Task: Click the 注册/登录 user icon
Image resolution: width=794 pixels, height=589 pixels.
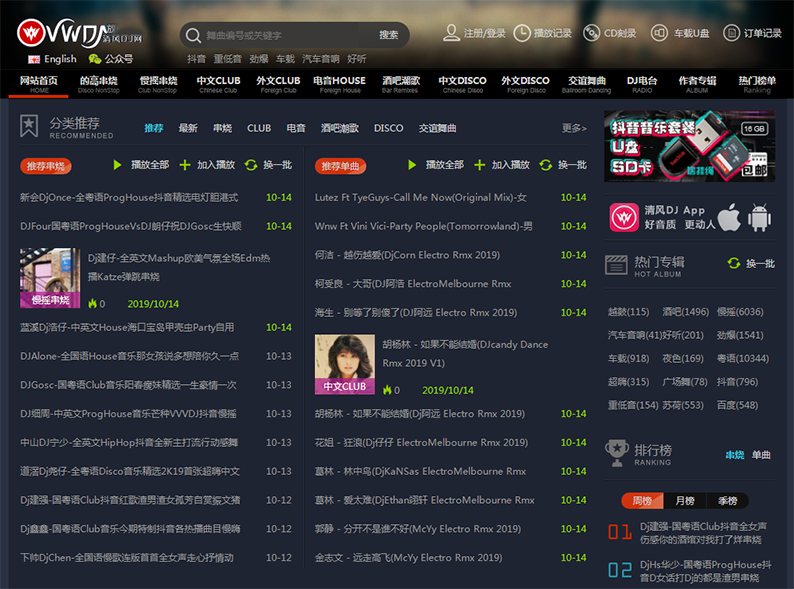Action: pos(451,33)
